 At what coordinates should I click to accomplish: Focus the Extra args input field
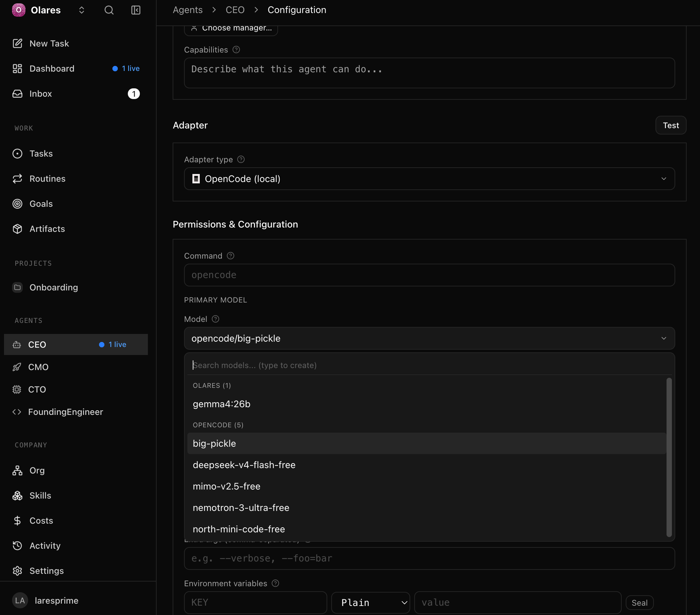[429, 558]
